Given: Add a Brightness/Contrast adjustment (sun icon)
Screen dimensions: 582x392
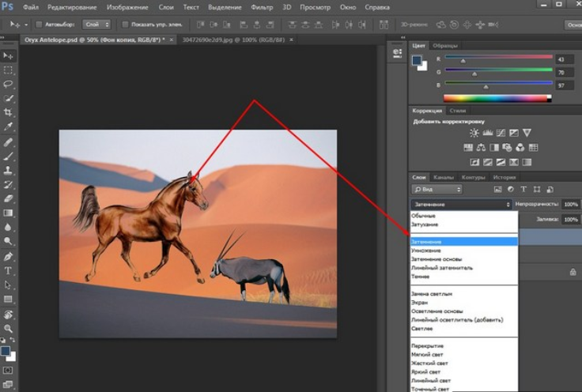Looking at the screenshot, I should [474, 133].
